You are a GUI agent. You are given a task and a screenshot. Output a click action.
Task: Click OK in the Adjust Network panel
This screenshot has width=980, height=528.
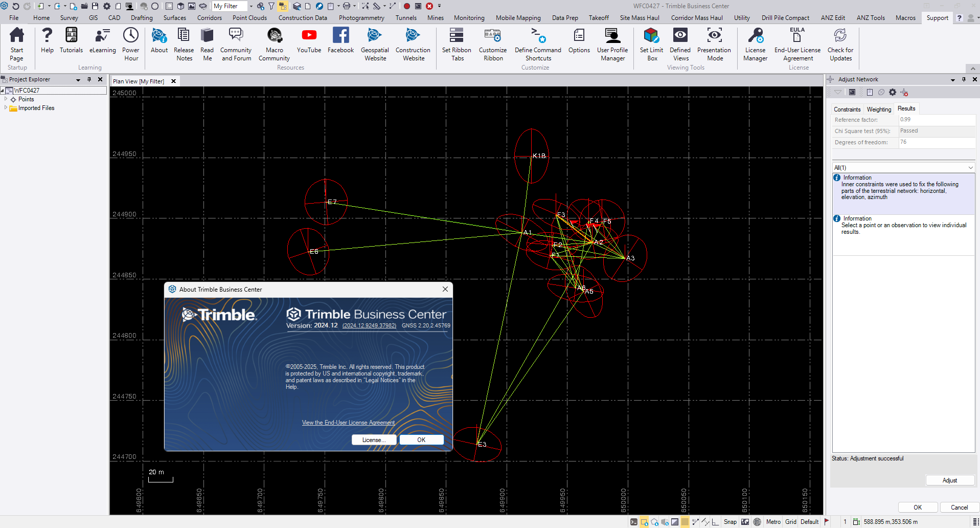pos(918,508)
